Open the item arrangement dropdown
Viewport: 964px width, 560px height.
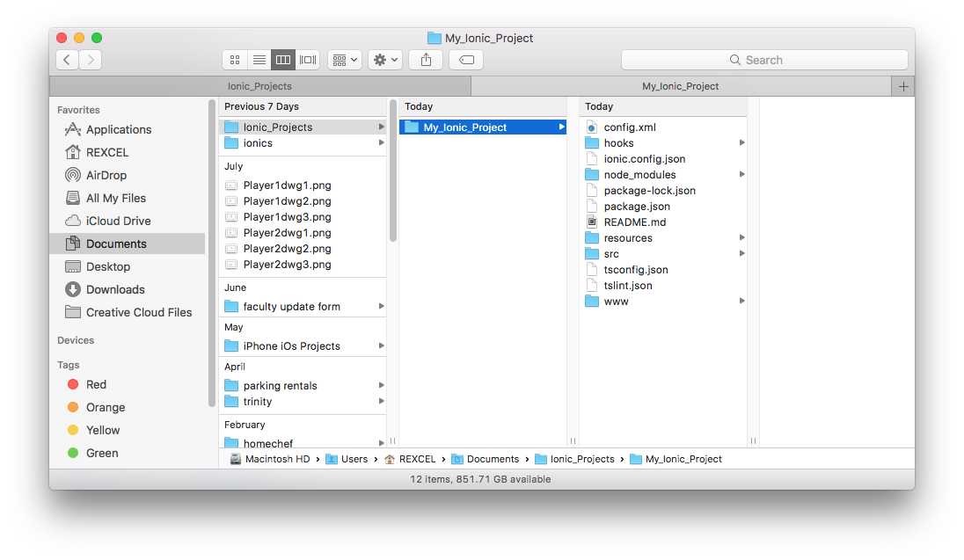point(344,59)
